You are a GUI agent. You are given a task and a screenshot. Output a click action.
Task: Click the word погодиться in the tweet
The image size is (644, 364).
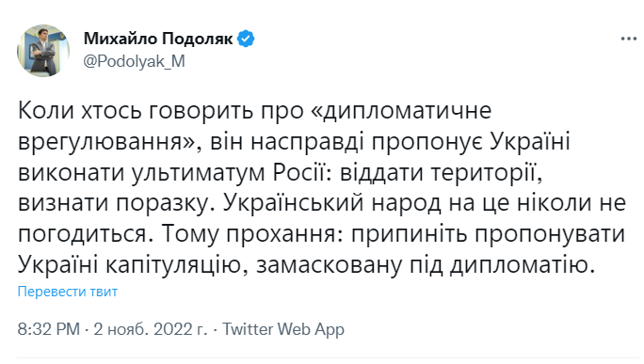[82, 235]
